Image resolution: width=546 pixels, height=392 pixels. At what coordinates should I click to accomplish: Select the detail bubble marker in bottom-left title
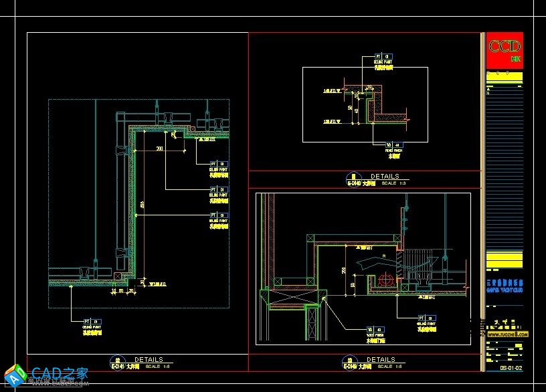(x=116, y=361)
